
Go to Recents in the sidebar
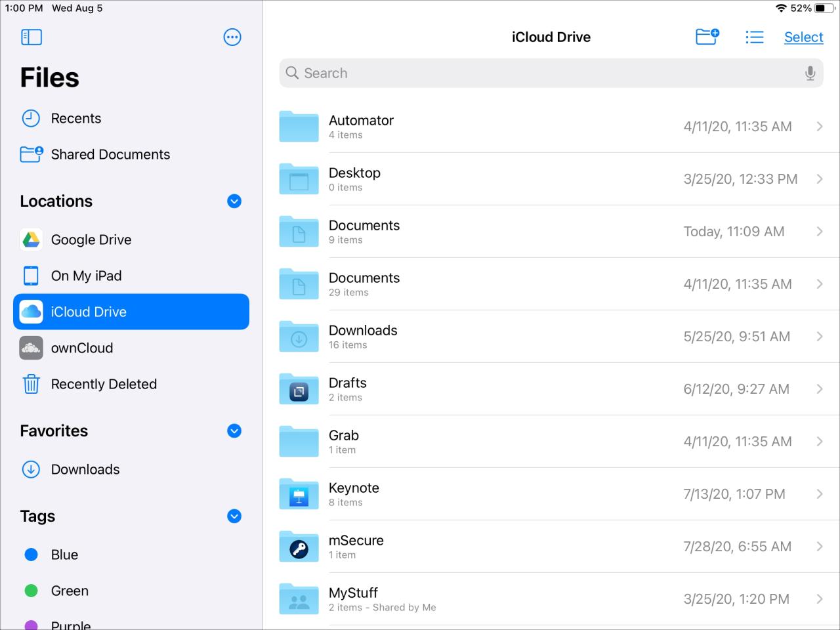coord(75,119)
